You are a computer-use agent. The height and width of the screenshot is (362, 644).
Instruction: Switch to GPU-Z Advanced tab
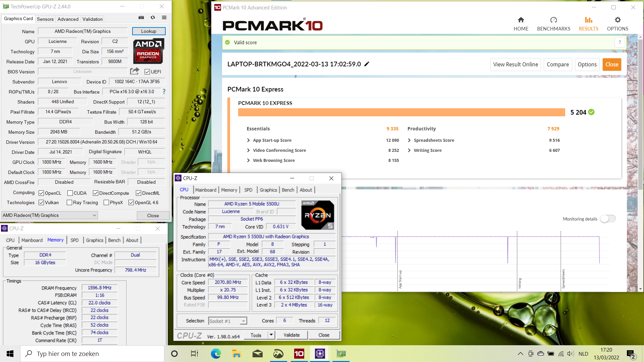68,19
